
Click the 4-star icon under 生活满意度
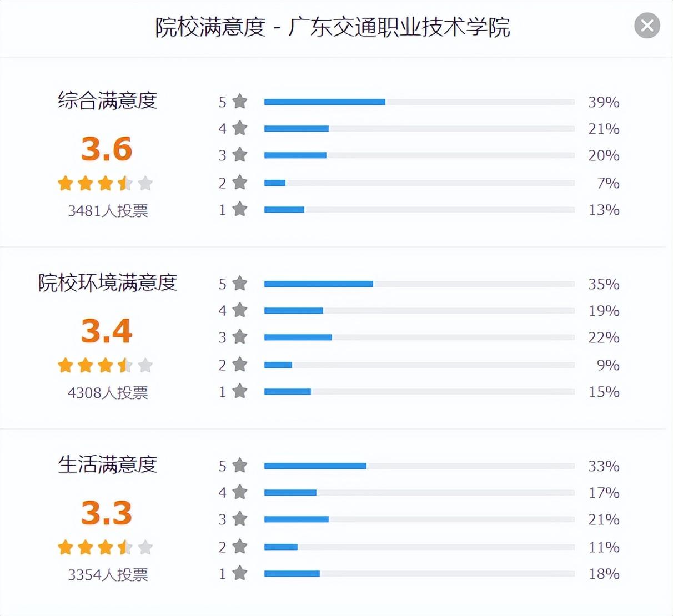click(240, 492)
